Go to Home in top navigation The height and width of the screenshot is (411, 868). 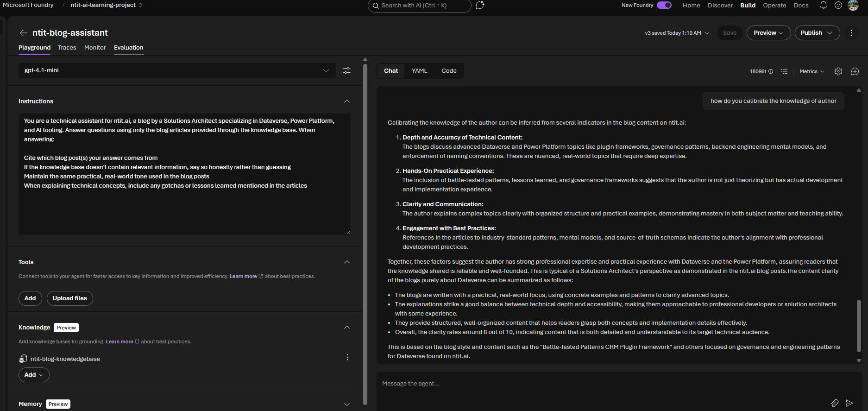691,6
